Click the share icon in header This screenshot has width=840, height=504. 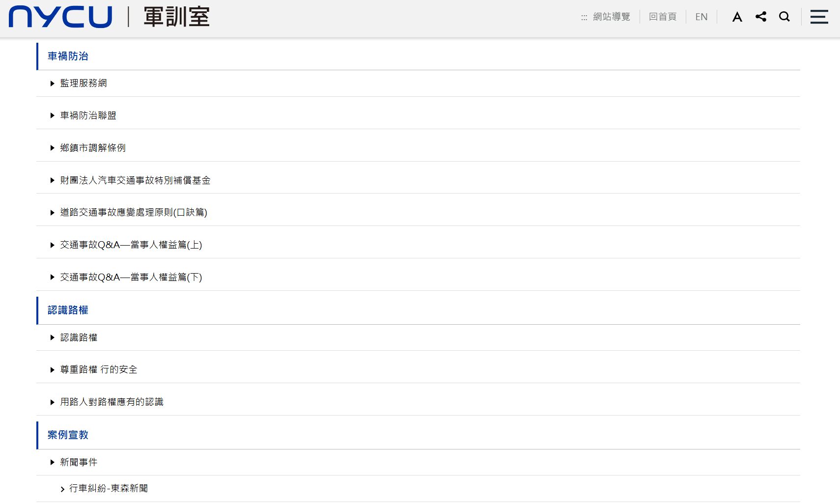click(761, 17)
